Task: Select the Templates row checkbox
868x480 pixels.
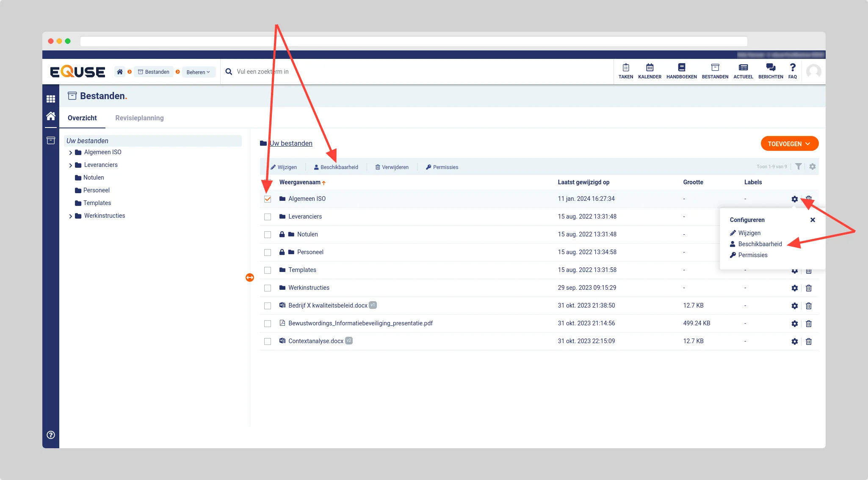Action: [x=268, y=270]
